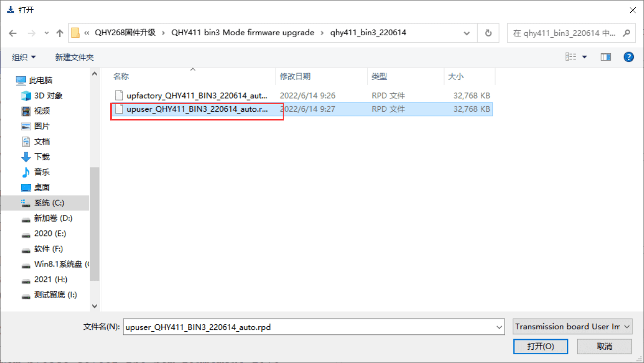Go up one folder level
Screen dimensions: 644x363
coord(60,33)
